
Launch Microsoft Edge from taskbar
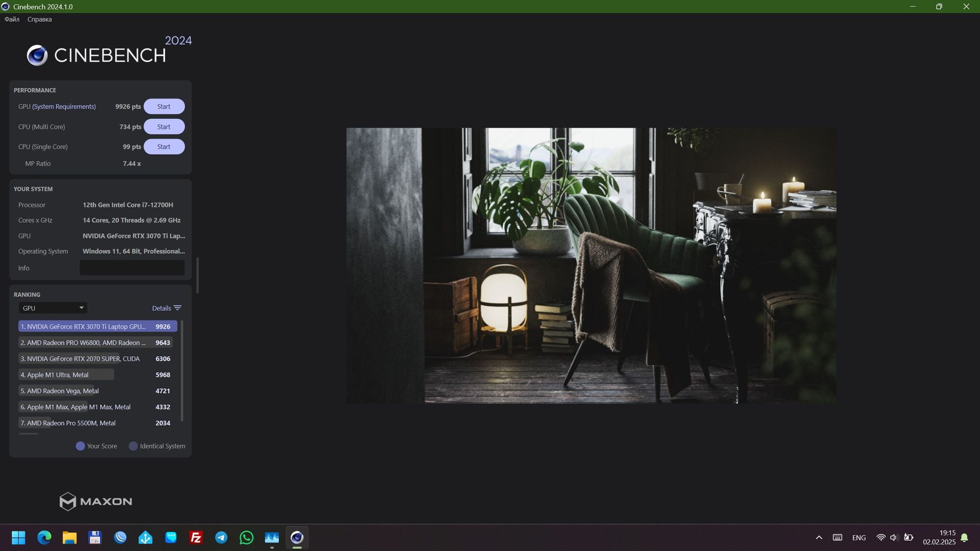tap(44, 537)
